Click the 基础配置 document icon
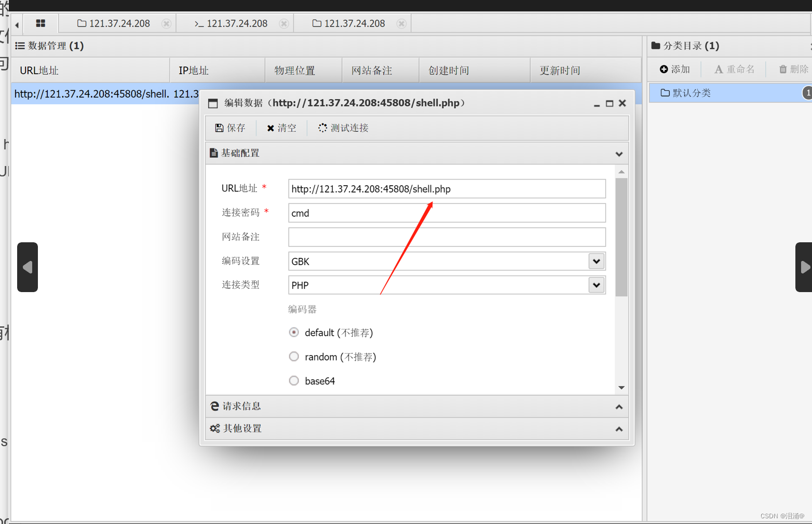 click(213, 153)
